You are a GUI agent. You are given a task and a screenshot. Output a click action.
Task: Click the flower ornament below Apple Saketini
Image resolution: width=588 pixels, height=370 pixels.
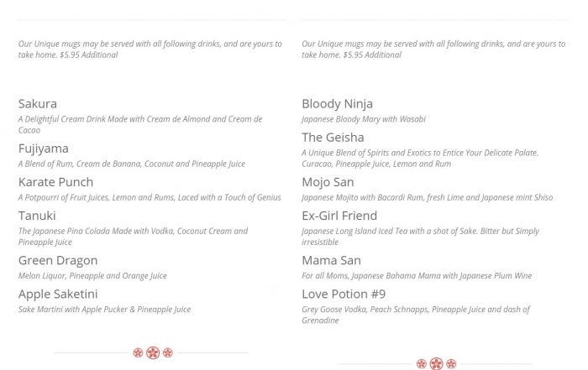pyautogui.click(x=152, y=352)
